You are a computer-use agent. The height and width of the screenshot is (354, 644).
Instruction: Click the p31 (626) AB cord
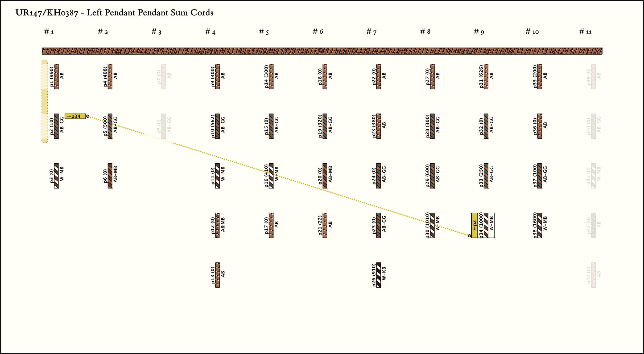[486, 76]
